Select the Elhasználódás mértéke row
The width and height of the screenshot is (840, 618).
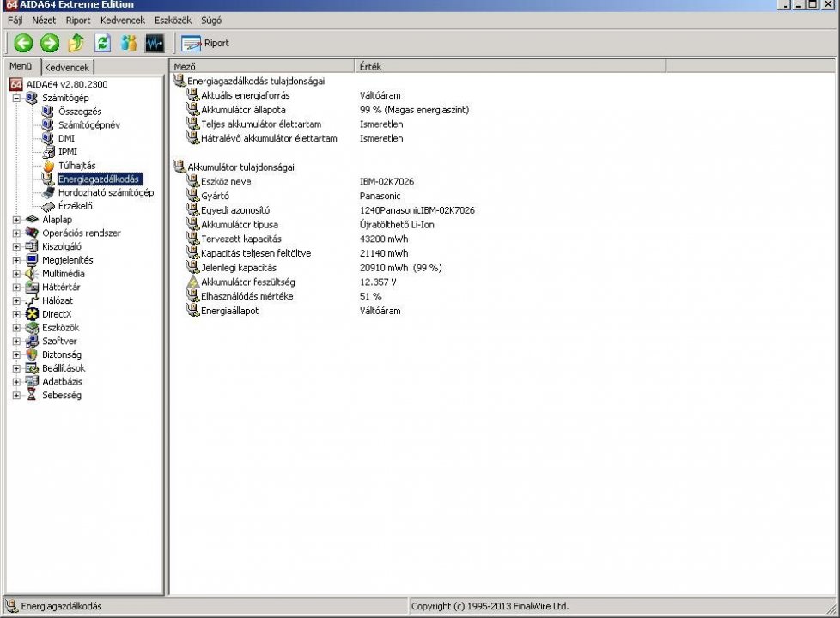(247, 296)
